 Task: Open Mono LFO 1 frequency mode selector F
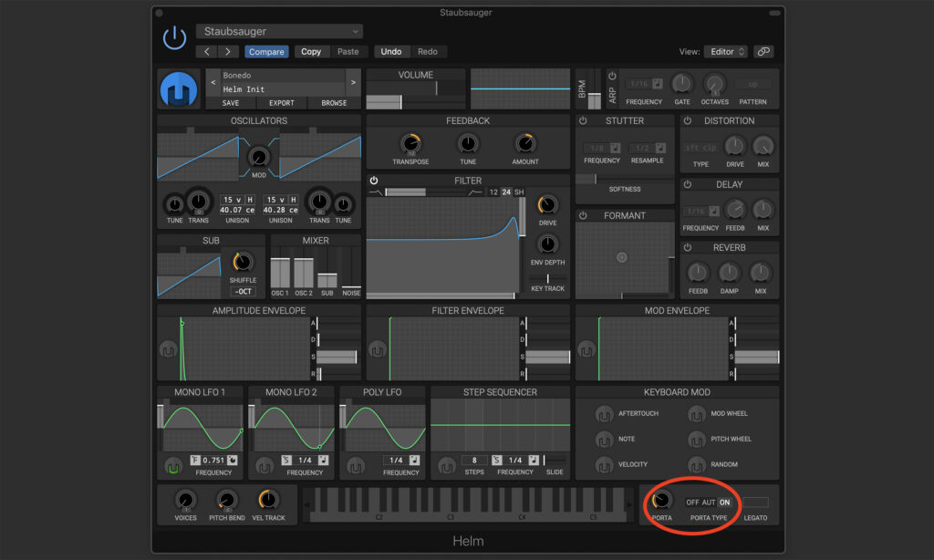(195, 460)
